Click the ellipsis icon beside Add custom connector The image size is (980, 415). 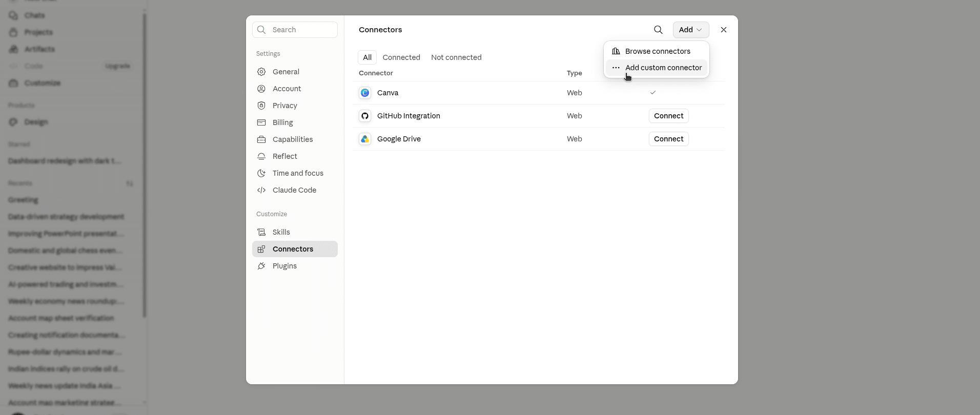click(616, 68)
